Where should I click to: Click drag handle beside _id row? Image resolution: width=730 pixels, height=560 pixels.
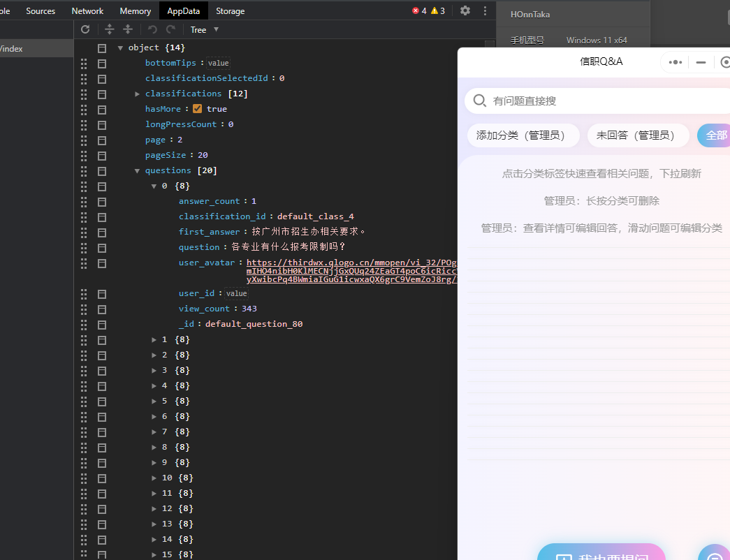click(84, 325)
